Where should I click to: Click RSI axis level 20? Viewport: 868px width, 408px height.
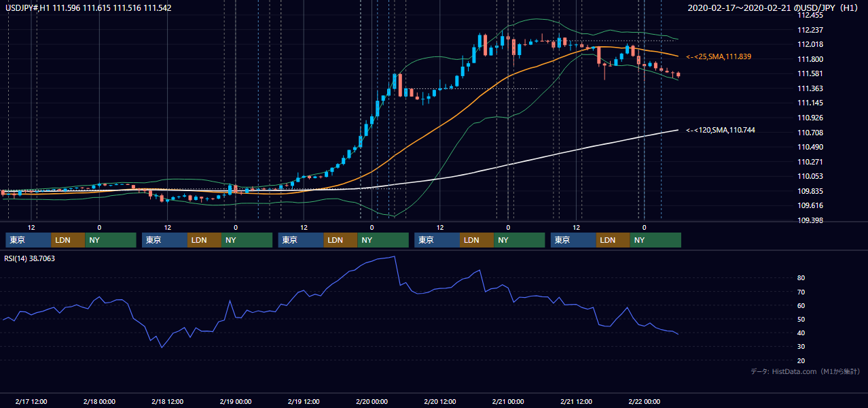(x=801, y=360)
